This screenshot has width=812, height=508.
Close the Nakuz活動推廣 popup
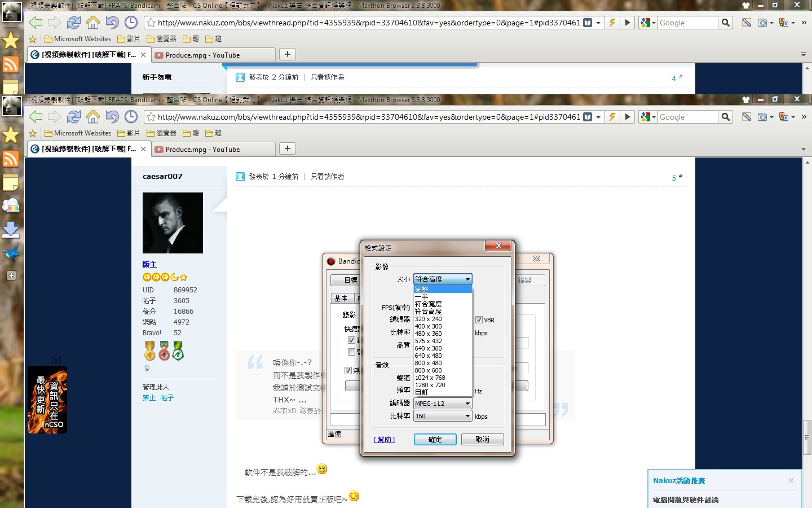791,480
